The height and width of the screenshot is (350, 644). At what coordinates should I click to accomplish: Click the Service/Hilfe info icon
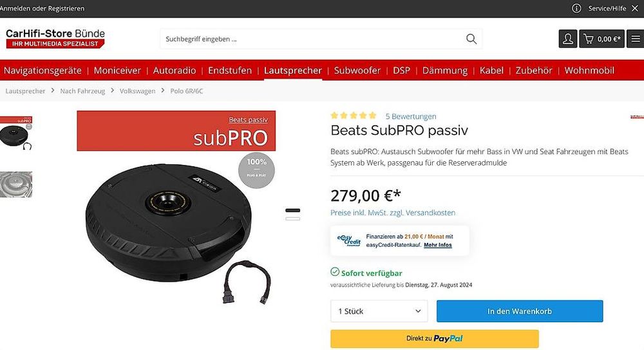(x=576, y=8)
